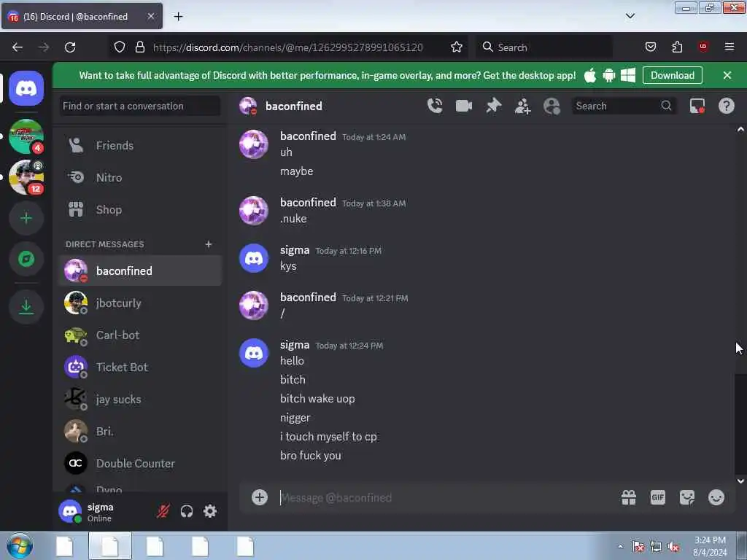Open tracking protection shield

point(120,47)
